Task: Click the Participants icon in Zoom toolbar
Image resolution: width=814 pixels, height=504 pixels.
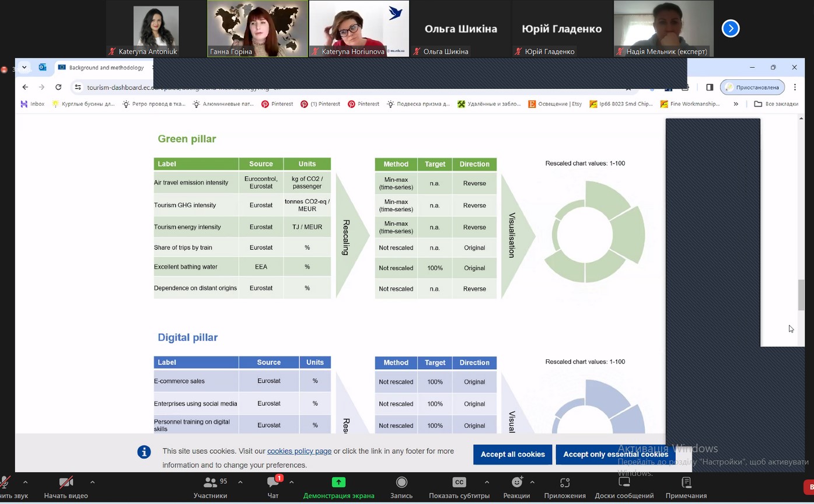Action: [209, 482]
